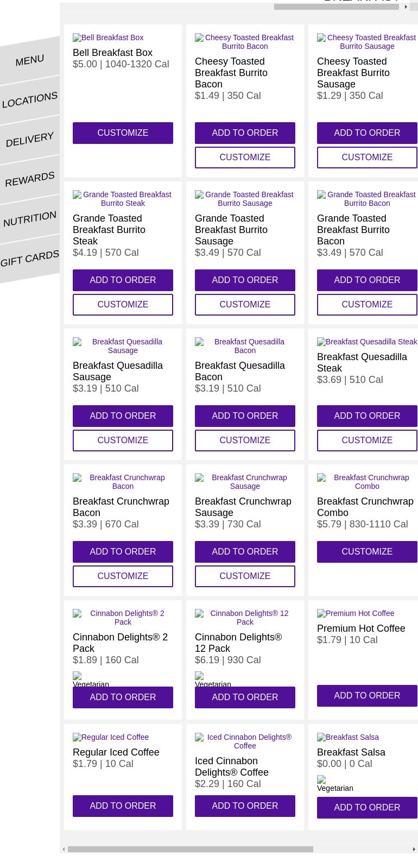Select the REWARDS tab in the sidebar
418x868 pixels.
coord(29,178)
